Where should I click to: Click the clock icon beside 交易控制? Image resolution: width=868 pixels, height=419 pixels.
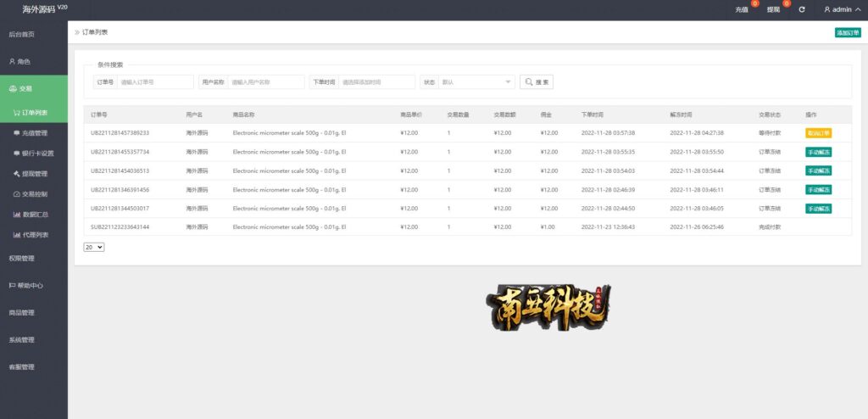coord(16,194)
